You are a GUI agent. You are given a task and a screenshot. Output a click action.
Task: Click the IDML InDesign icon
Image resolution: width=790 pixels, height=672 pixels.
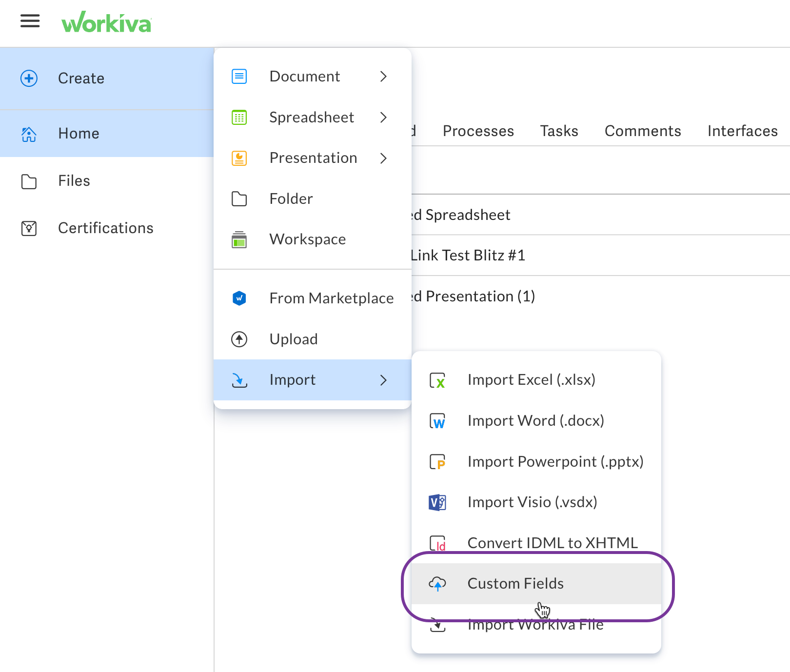click(437, 543)
